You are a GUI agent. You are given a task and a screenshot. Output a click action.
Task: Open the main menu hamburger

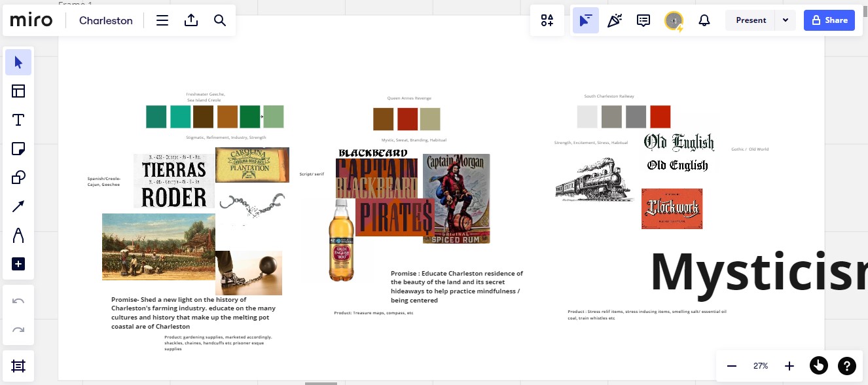(x=162, y=20)
